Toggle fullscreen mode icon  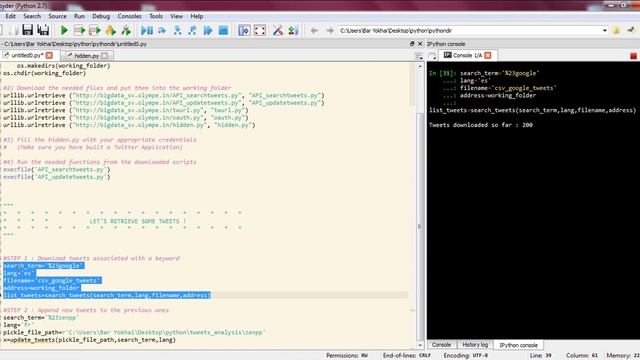(x=260, y=30)
